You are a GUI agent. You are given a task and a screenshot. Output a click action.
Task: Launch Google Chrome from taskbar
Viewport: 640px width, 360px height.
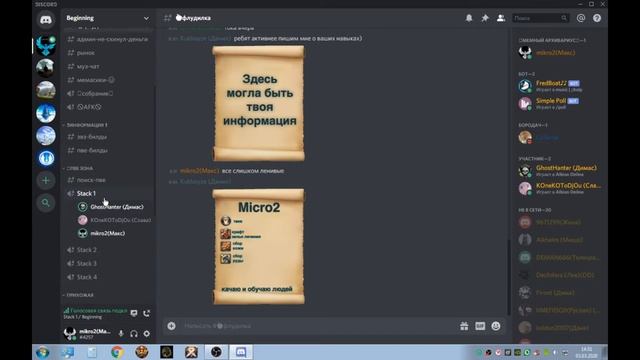[x=117, y=352]
